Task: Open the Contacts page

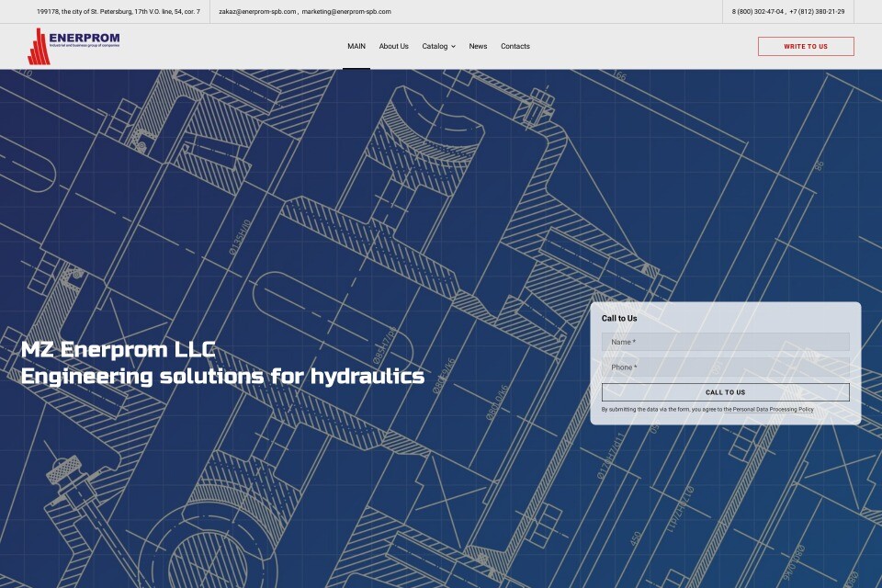Action: tap(515, 46)
